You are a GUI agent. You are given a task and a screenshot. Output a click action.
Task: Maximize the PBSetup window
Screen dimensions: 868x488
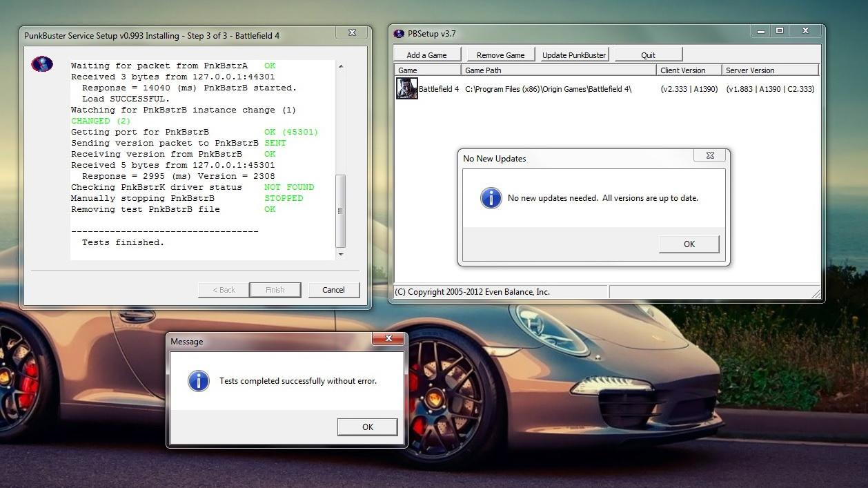tap(780, 31)
